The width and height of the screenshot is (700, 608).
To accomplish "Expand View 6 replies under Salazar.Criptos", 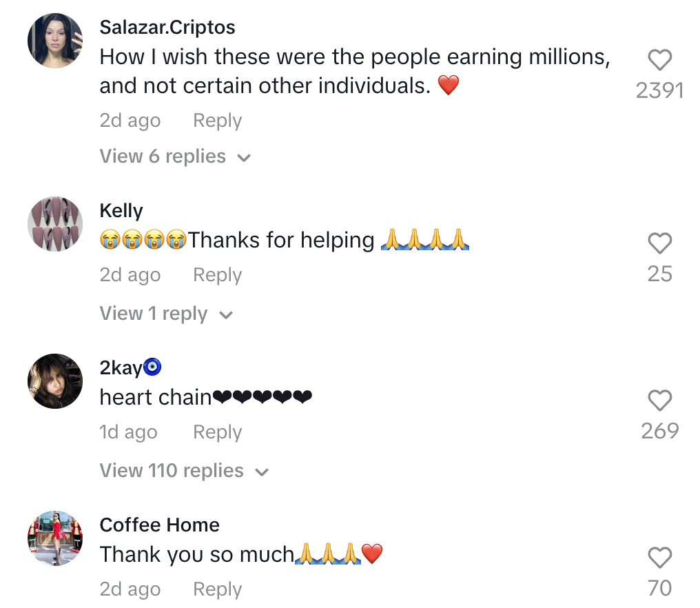I will point(175,157).
